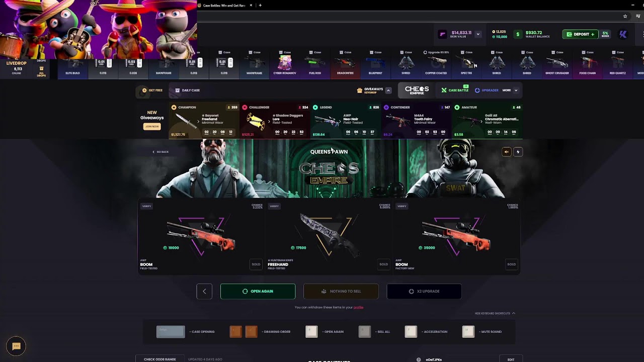Screen dimensions: 644x362
Task: Verify the AWP Boom Factory New drop
Action: pyautogui.click(x=401, y=206)
